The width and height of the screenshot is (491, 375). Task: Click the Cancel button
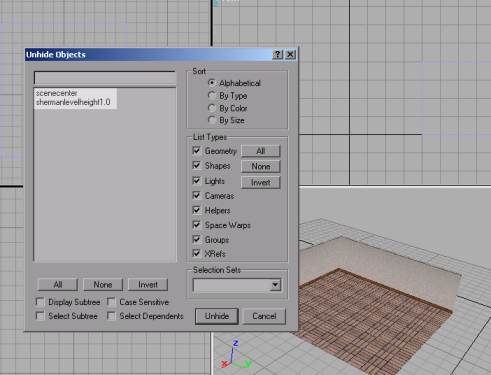tap(264, 316)
